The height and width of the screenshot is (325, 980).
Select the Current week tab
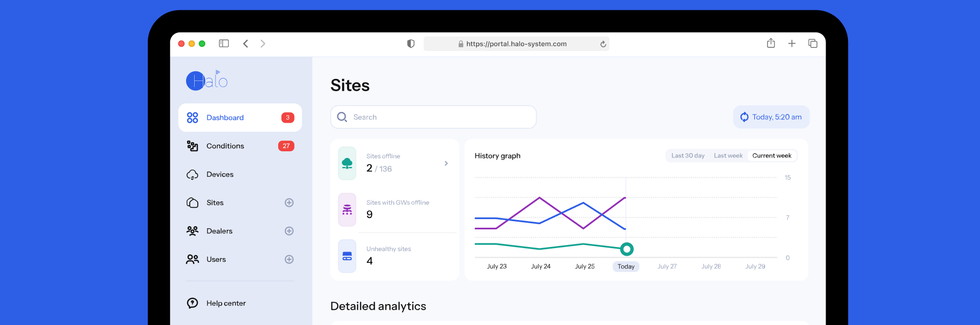coord(772,156)
